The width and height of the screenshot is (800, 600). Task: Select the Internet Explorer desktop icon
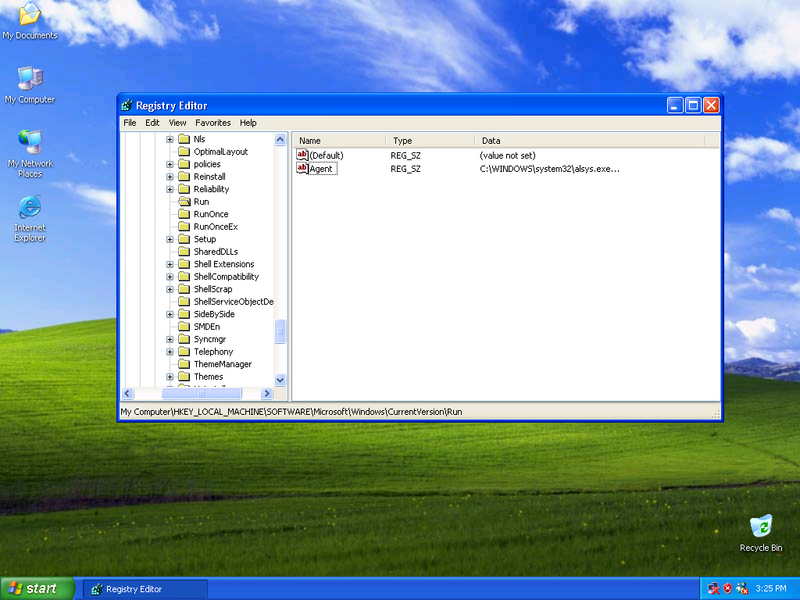(x=30, y=209)
